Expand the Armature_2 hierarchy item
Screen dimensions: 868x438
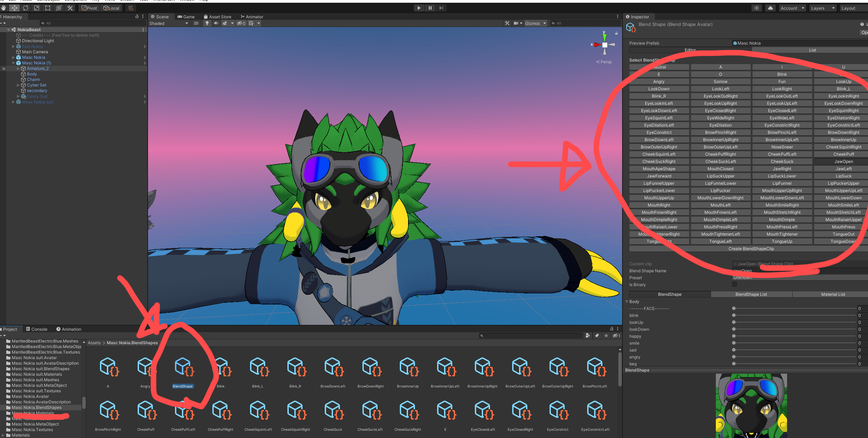click(18, 68)
